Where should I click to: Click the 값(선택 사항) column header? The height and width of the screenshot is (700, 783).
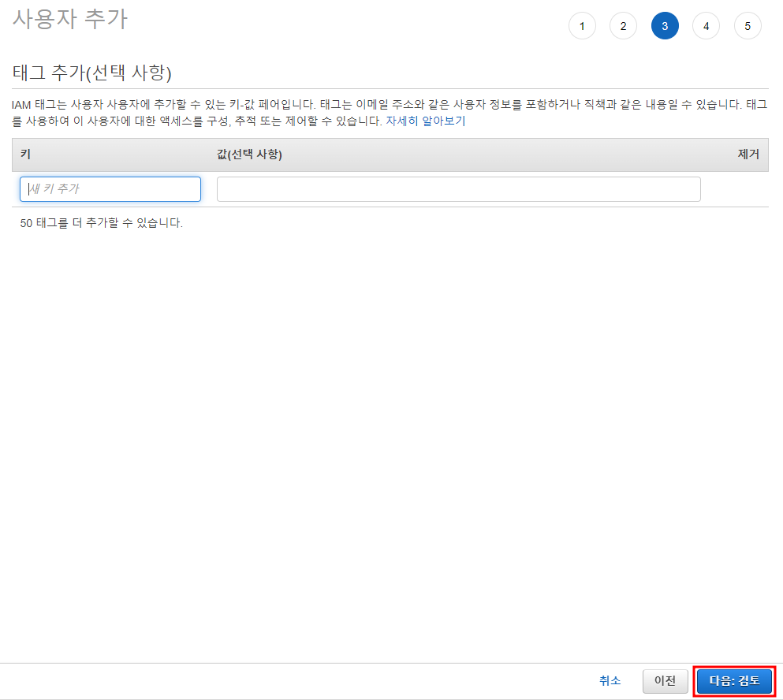(249, 155)
